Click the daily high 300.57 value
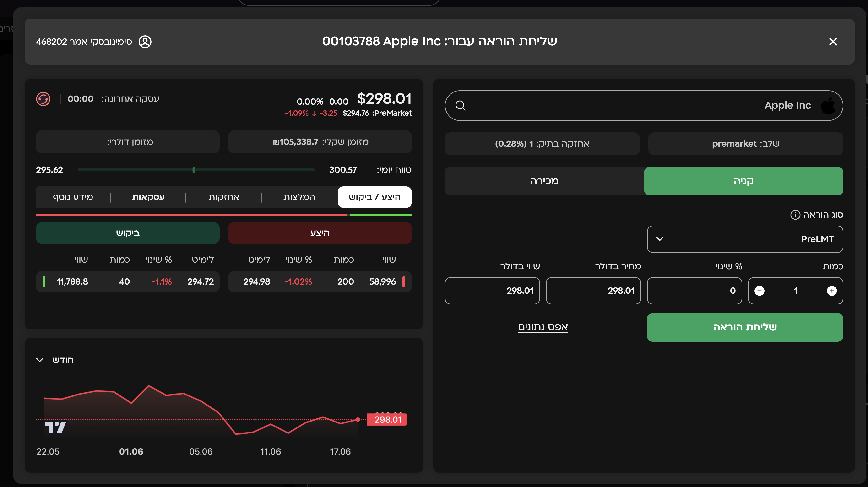This screenshot has width=868, height=487. point(343,170)
